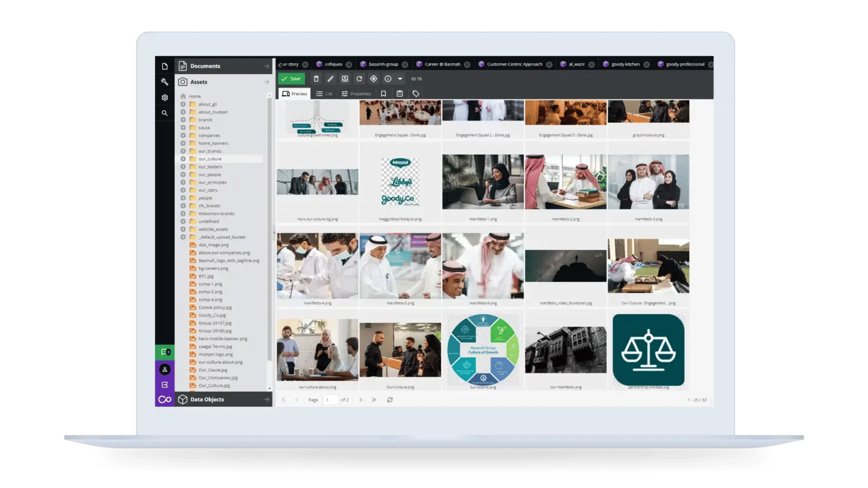Open the upload icon in the toolbar

[x=345, y=78]
